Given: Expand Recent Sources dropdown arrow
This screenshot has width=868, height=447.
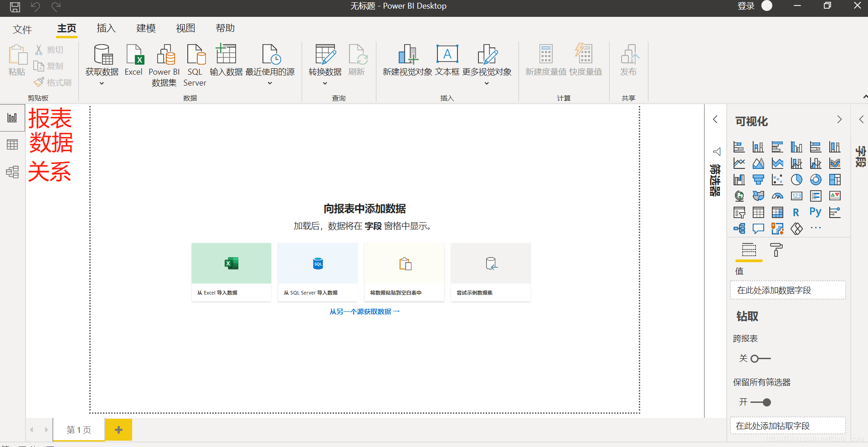Looking at the screenshot, I should 270,83.
